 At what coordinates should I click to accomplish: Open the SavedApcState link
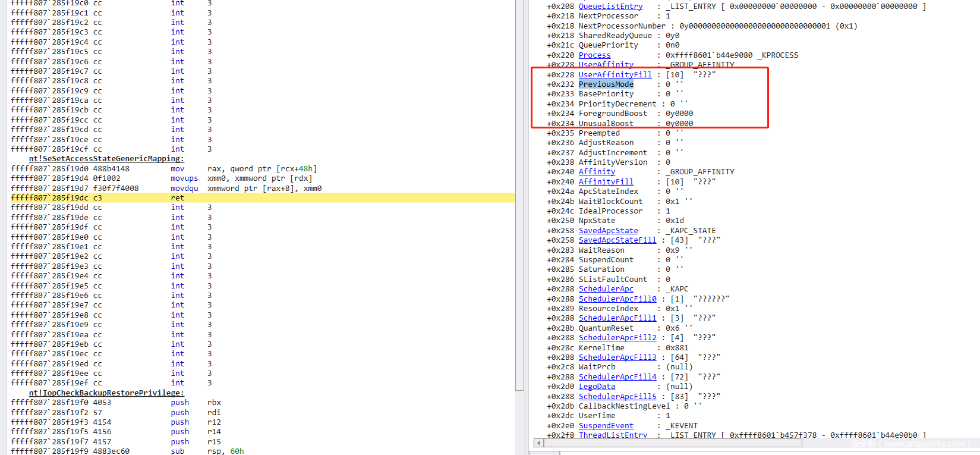pyautogui.click(x=608, y=231)
